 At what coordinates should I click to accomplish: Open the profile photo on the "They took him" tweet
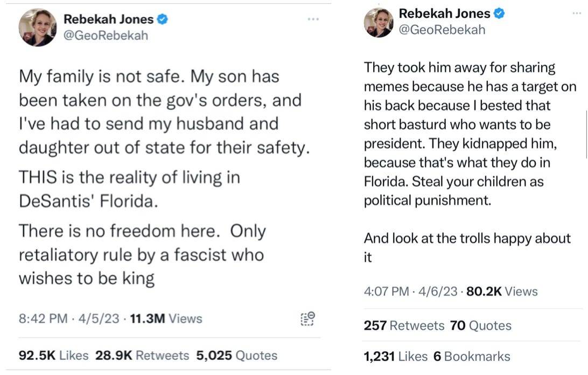click(379, 23)
